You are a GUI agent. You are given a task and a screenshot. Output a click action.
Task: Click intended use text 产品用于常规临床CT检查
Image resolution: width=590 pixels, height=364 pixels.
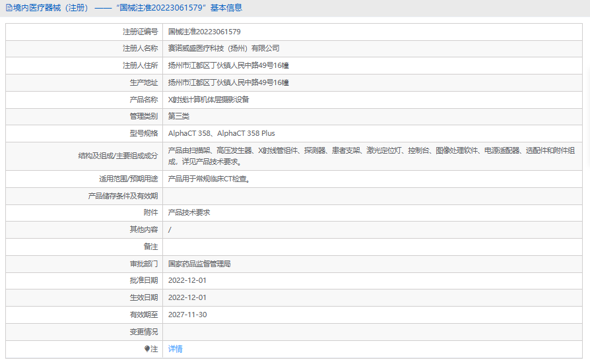pyautogui.click(x=209, y=179)
